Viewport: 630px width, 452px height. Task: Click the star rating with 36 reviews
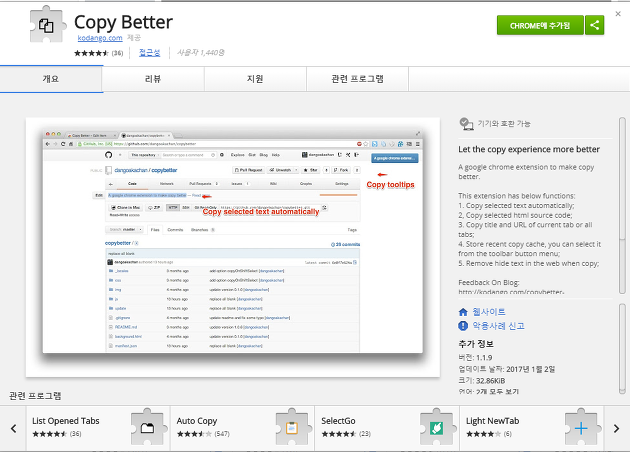tap(98, 53)
